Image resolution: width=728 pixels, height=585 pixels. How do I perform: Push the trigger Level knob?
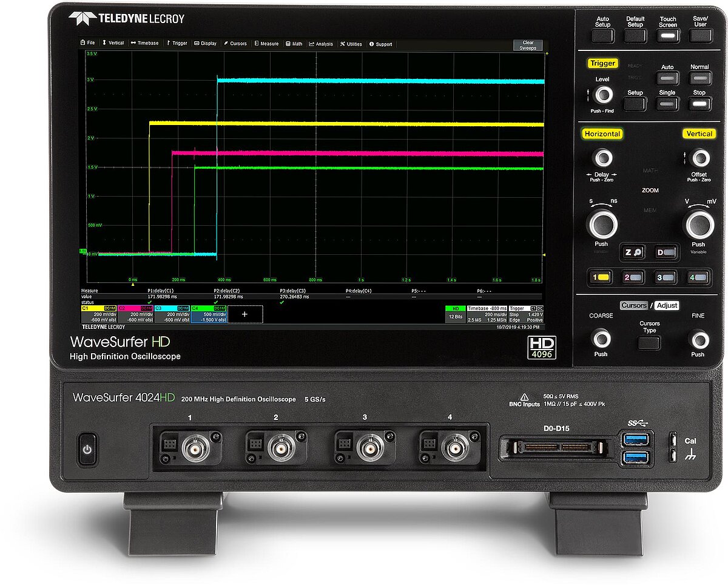pyautogui.click(x=603, y=95)
